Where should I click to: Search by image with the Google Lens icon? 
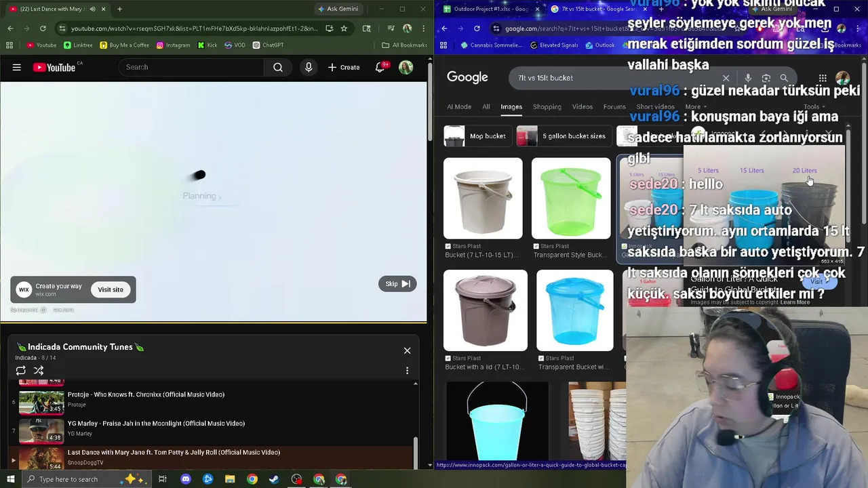click(x=766, y=78)
